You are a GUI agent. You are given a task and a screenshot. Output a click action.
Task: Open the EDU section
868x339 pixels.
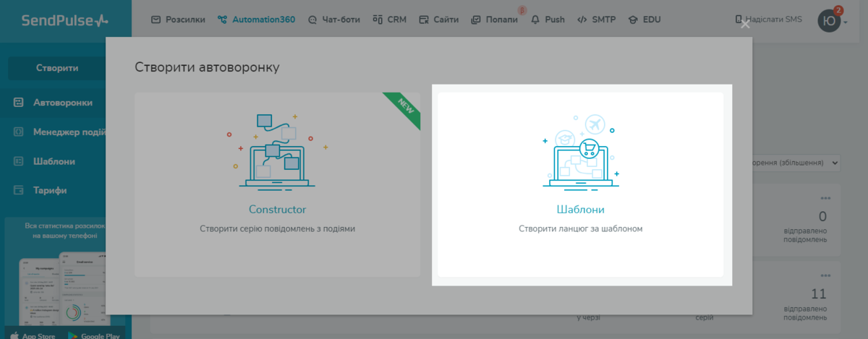point(644,20)
